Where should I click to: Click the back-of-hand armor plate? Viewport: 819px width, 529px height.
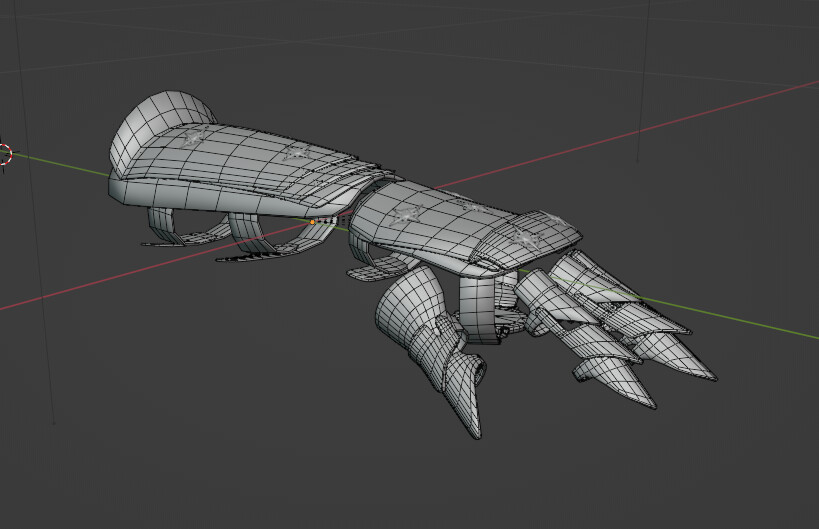click(528, 238)
